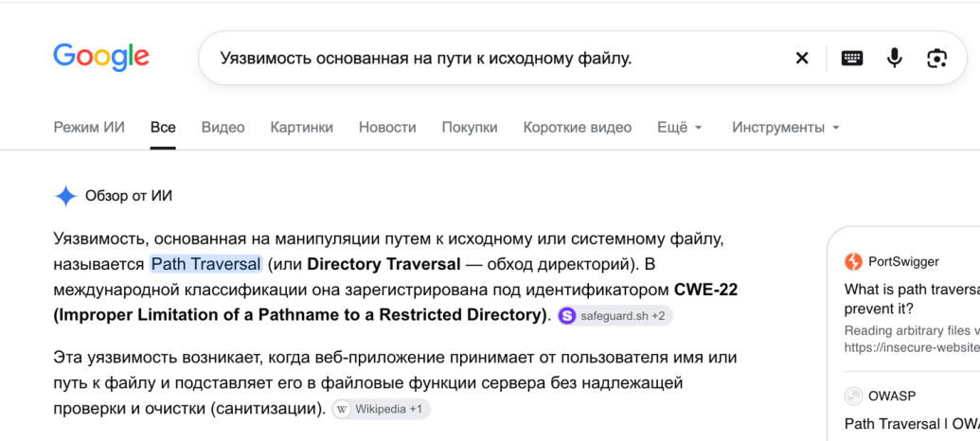This screenshot has height=441, width=980.
Task: Click the PortSwigger orange logo icon
Action: (x=853, y=262)
